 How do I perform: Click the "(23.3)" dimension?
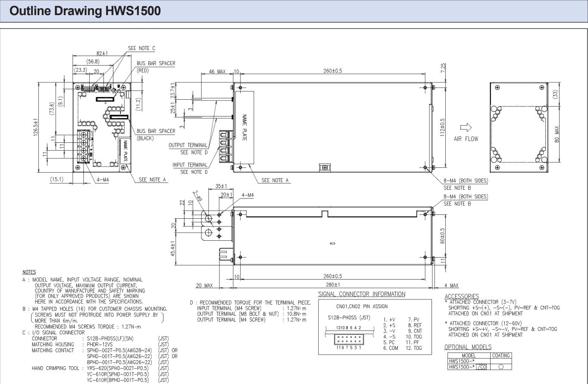[80, 70]
